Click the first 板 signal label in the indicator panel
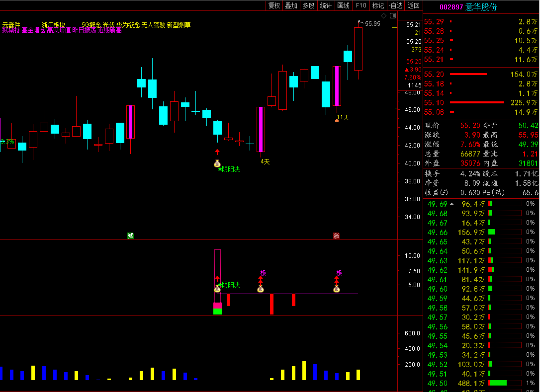Viewport: 540px width, 392px height. coord(264,273)
